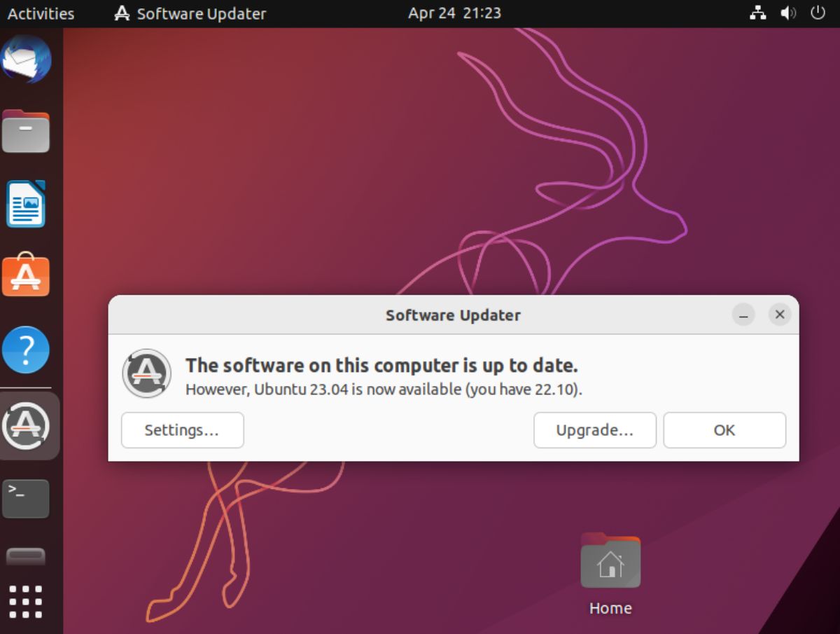Viewport: 840px width, 634px height.
Task: Click the volume speaker icon
Action: [x=788, y=13]
